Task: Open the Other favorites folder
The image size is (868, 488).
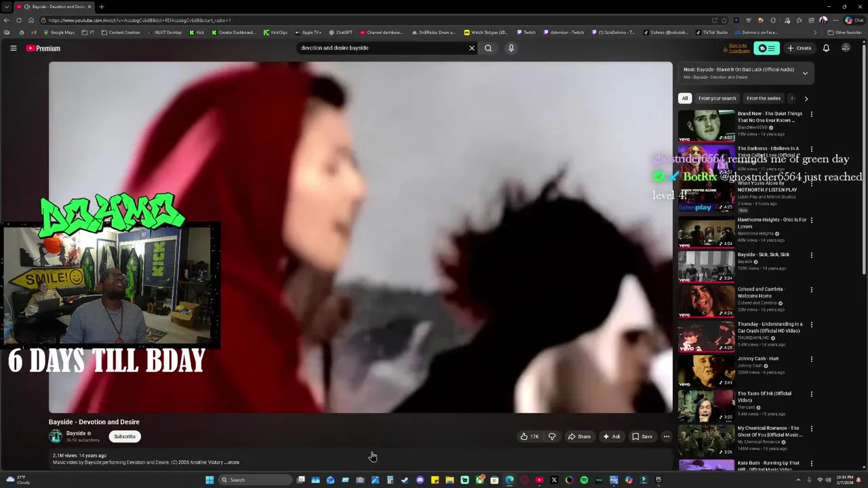Action: pyautogui.click(x=845, y=33)
